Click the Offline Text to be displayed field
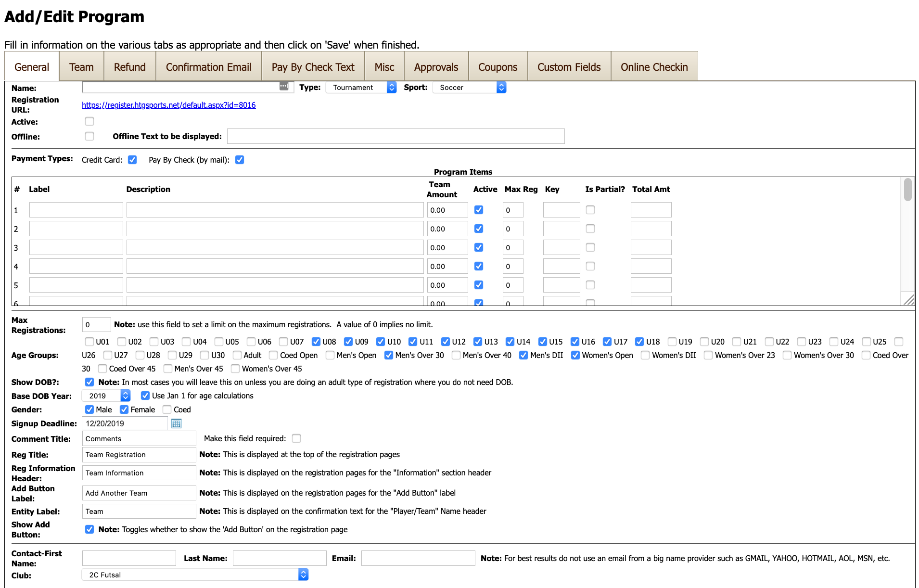This screenshot has height=588, width=919. click(x=396, y=136)
